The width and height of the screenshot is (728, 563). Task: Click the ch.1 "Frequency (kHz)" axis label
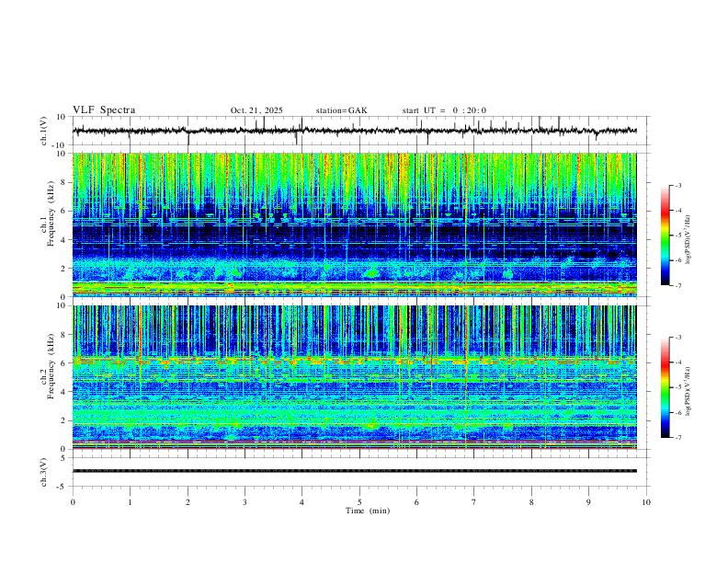51,213
